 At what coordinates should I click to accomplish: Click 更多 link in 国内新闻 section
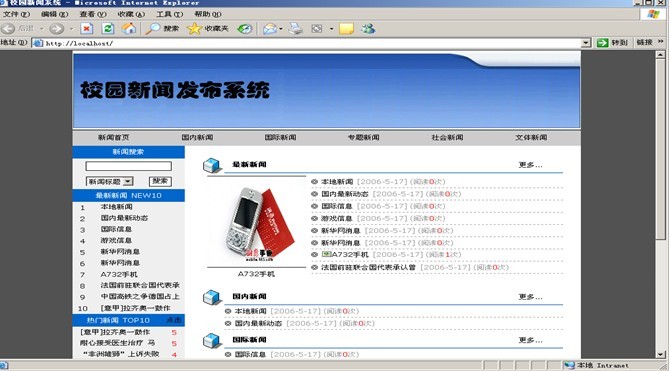[x=530, y=297]
